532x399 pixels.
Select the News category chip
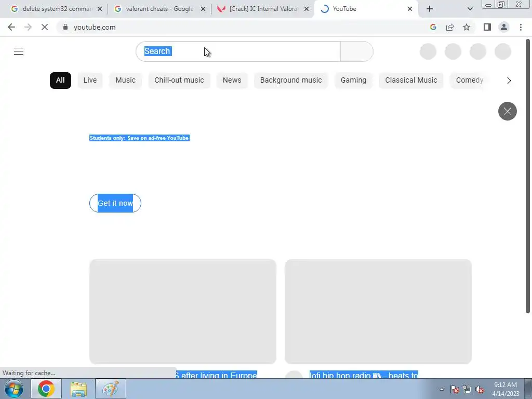(232, 81)
